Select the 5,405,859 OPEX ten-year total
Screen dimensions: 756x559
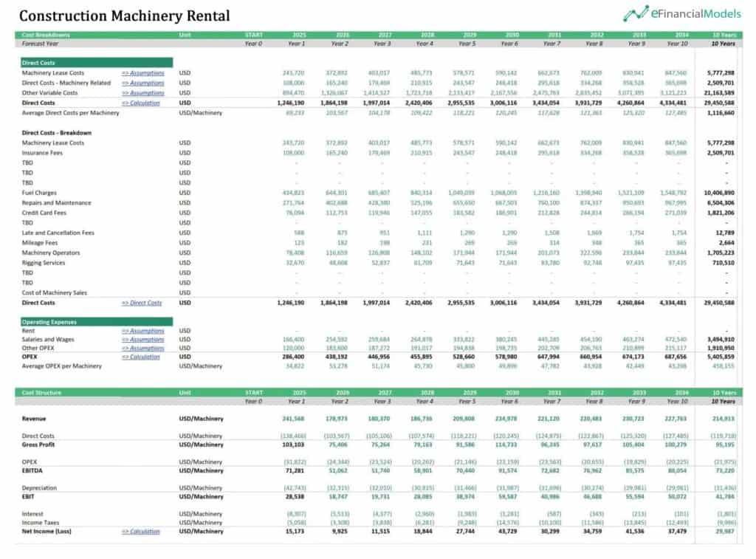[721, 357]
